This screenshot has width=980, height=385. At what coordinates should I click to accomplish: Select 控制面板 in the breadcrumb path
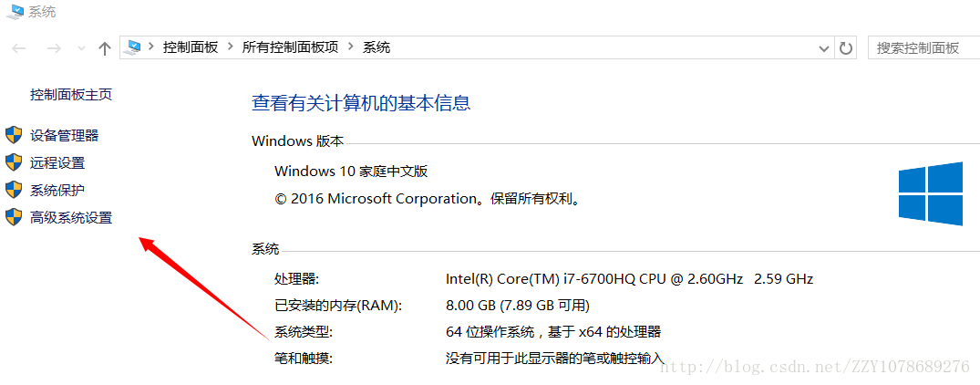191,47
